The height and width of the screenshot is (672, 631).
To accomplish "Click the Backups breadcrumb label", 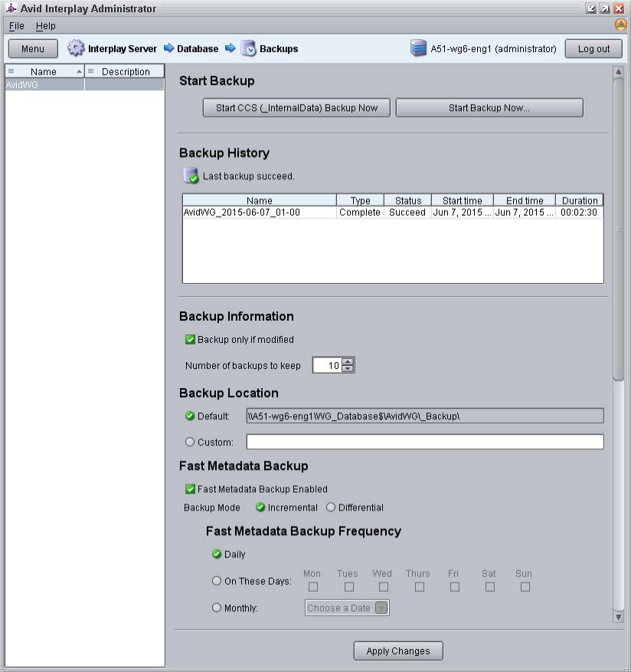I will [x=279, y=48].
